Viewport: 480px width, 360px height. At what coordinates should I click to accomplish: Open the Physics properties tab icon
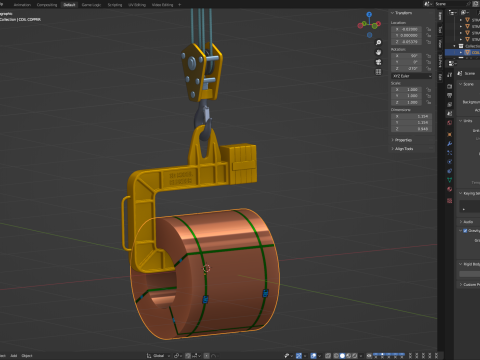tap(449, 162)
